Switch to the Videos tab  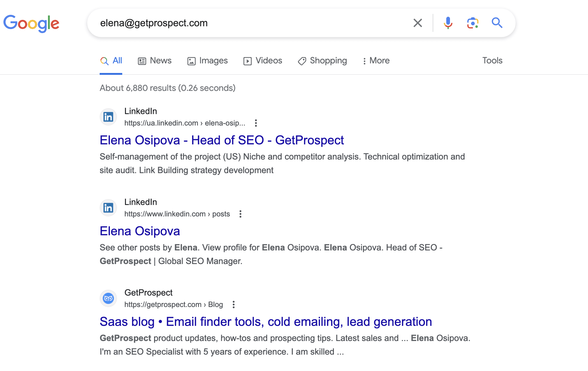[262, 61]
